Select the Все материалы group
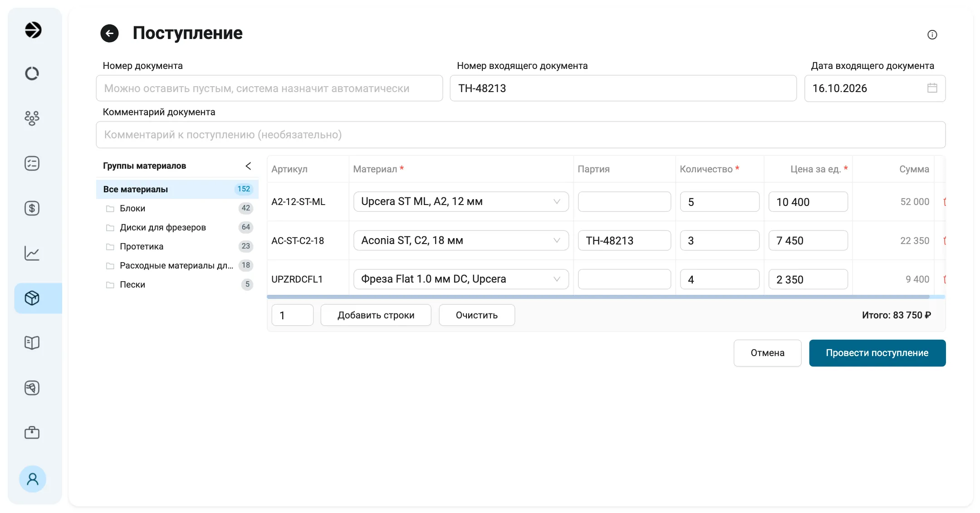This screenshot has height=513, width=980. click(177, 189)
